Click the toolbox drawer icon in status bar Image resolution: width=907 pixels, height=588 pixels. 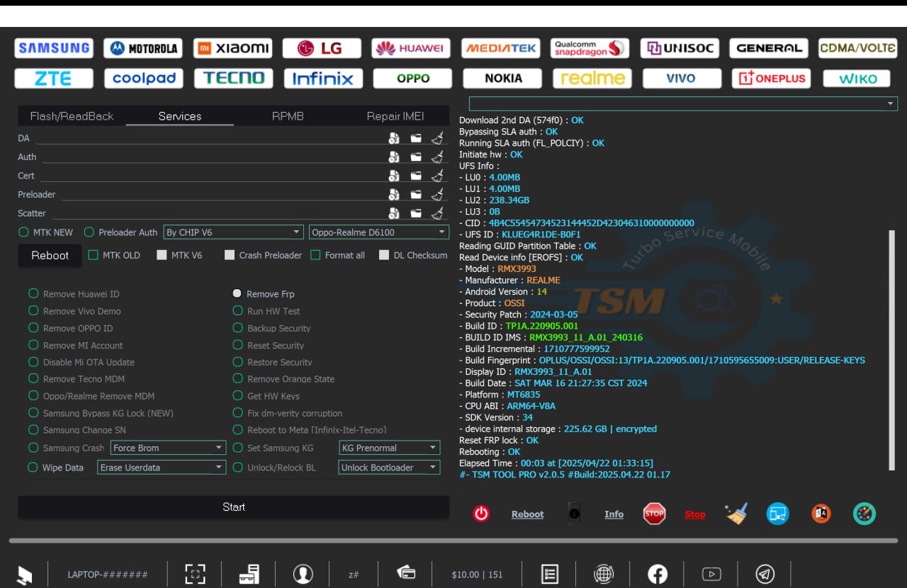point(249,574)
